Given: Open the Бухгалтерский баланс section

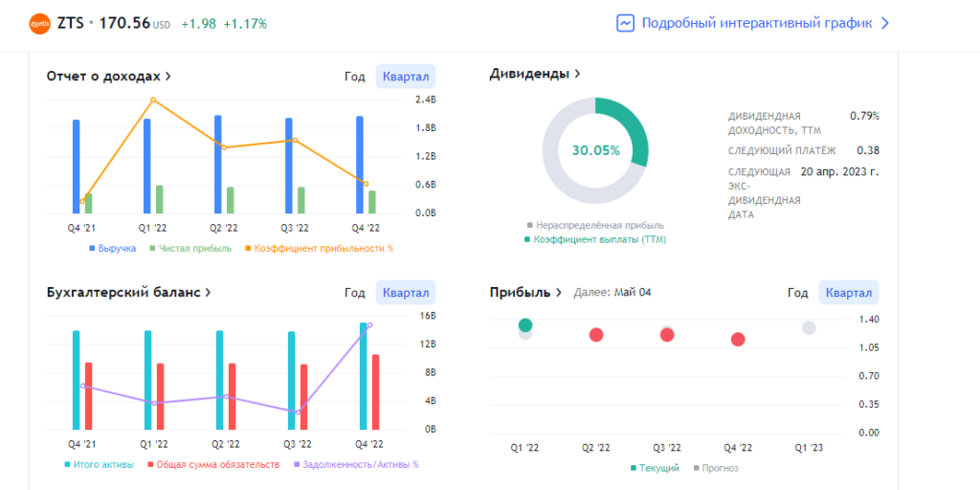Looking at the screenshot, I should [x=129, y=293].
